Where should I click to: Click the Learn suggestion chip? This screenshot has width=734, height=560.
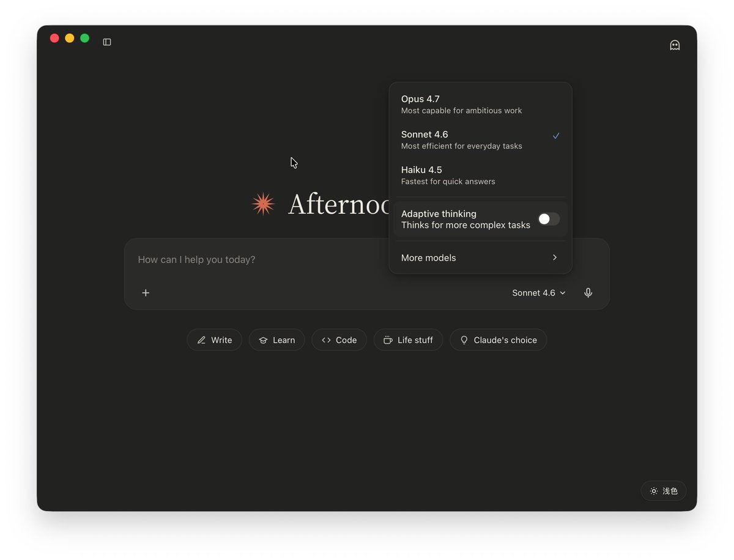pyautogui.click(x=276, y=340)
